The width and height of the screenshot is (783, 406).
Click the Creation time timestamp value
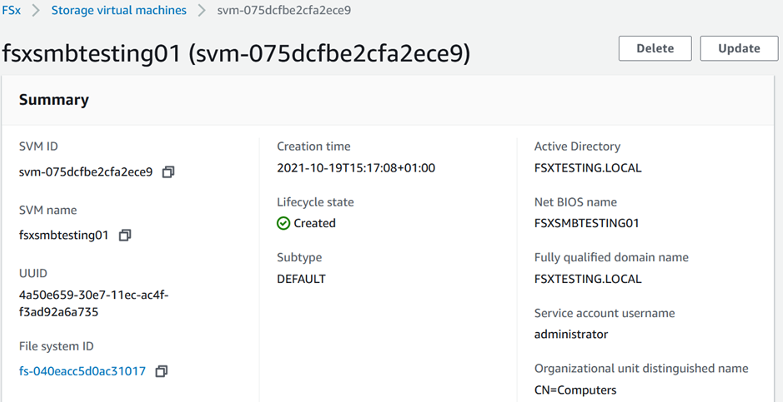click(x=356, y=168)
